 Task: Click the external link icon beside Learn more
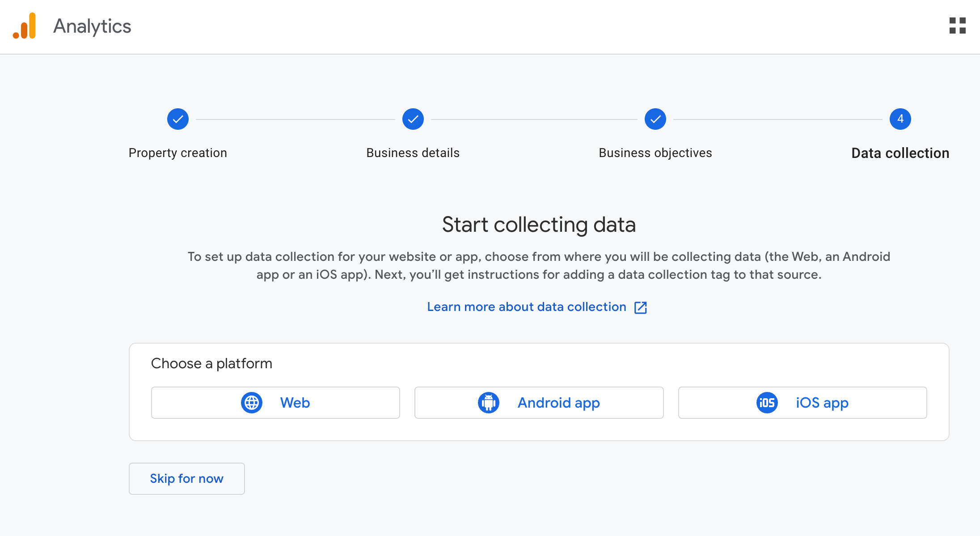(x=641, y=307)
